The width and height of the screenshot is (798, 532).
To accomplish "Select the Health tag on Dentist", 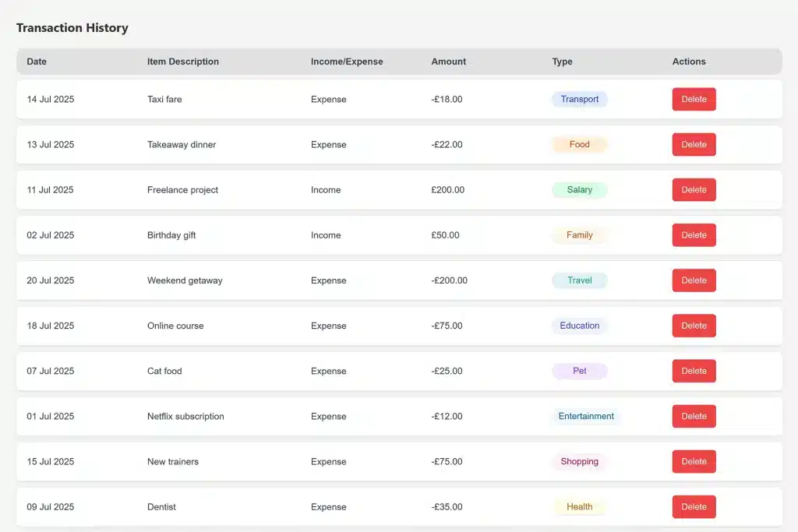I will tap(579, 506).
